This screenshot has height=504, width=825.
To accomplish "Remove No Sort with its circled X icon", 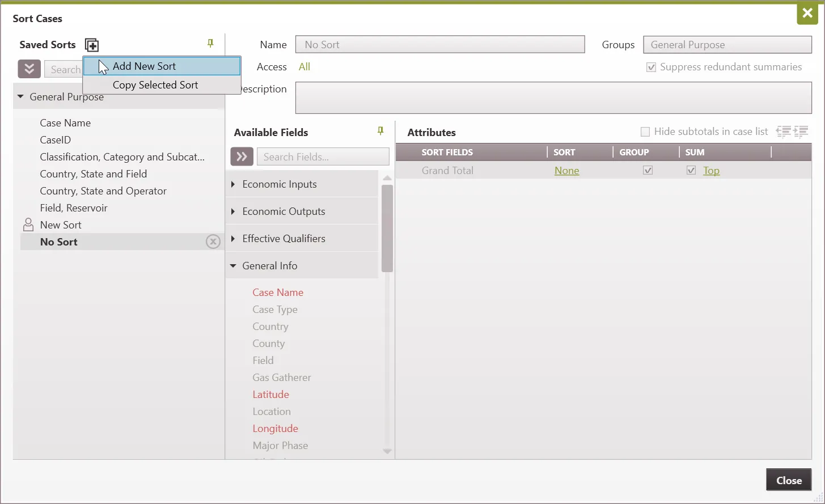I will pos(213,242).
